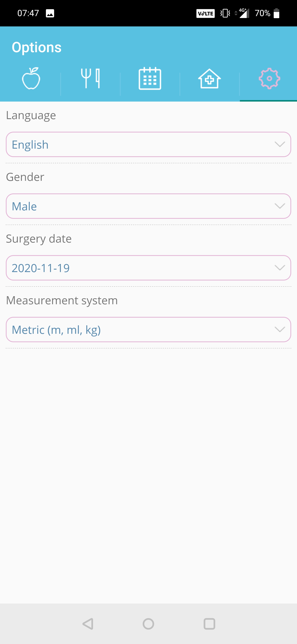Tap the Options header title
This screenshot has height=644, width=297.
pyautogui.click(x=37, y=47)
